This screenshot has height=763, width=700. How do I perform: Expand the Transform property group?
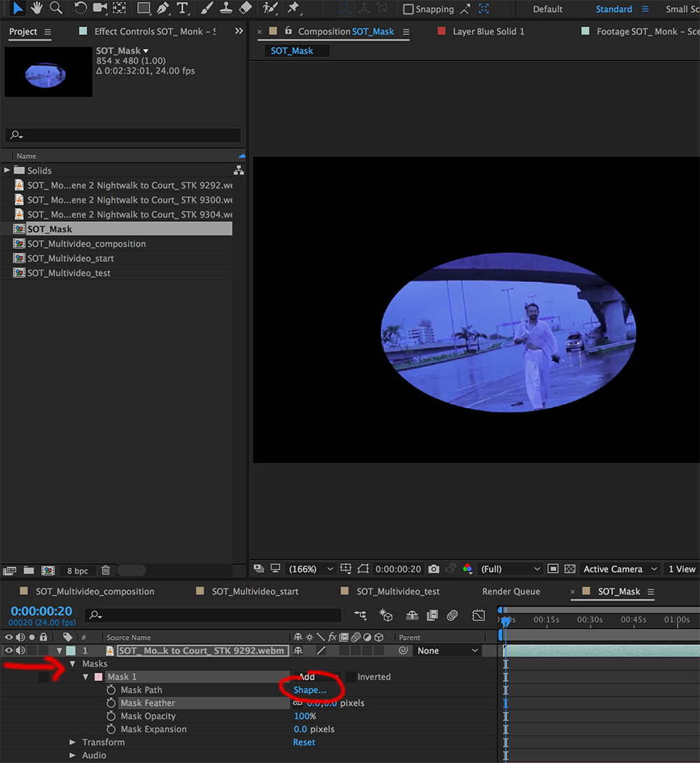click(x=72, y=742)
